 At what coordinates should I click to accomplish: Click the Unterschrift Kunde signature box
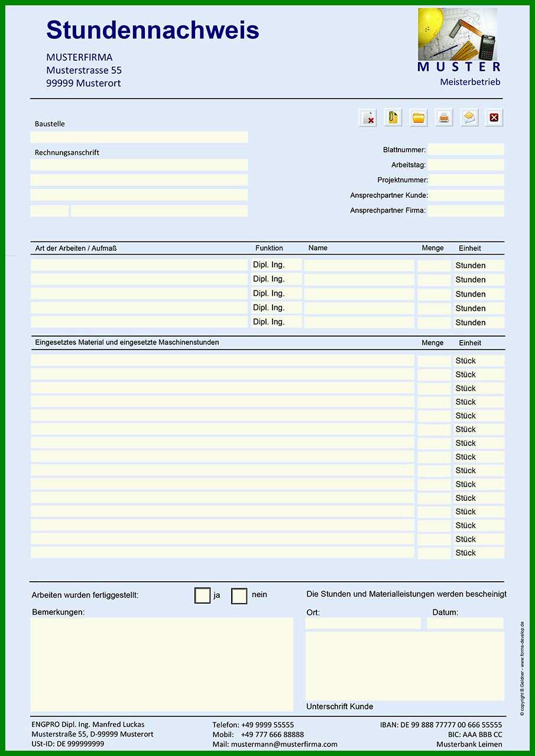(405, 666)
